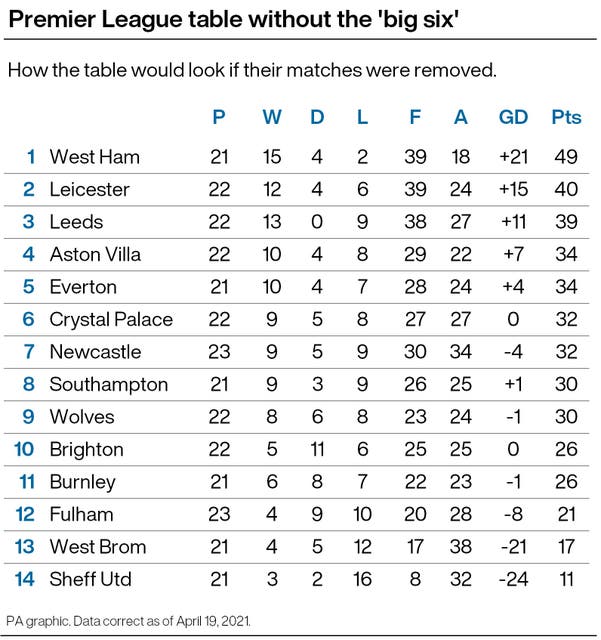Click the West Ham team name
Viewport: 601px width, 640px height.
click(x=94, y=156)
